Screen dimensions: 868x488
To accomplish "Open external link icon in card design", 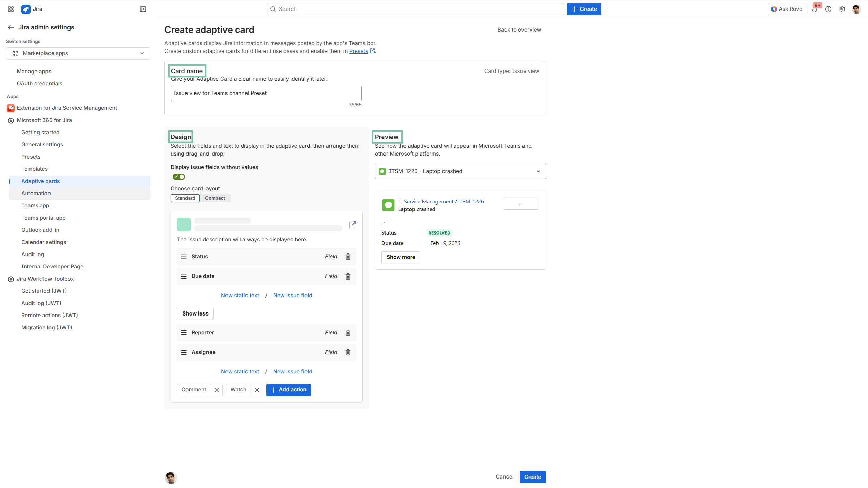I will coord(352,225).
